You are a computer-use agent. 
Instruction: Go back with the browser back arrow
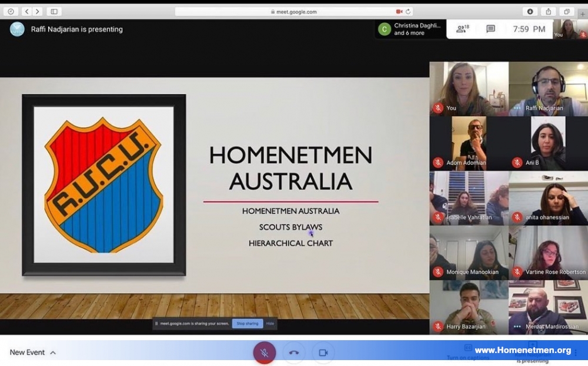point(26,12)
